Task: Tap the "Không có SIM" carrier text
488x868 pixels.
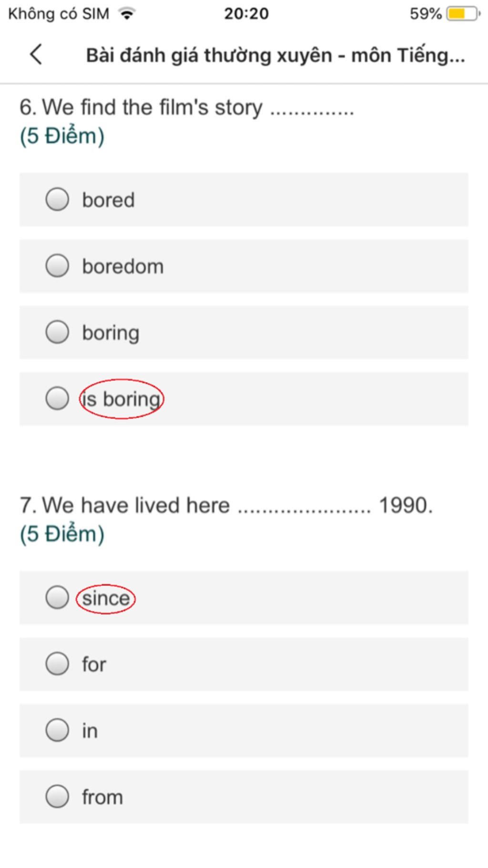Action: click(59, 14)
